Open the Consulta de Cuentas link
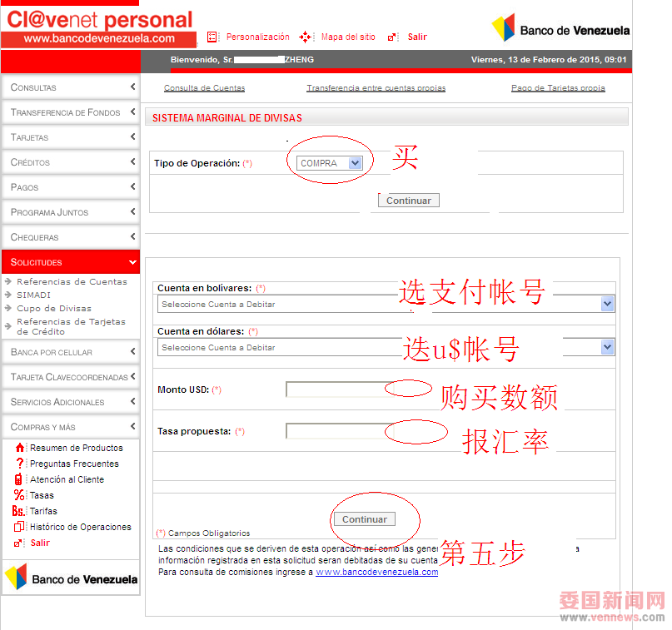Viewport: 672px width, 630px height. coord(204,87)
